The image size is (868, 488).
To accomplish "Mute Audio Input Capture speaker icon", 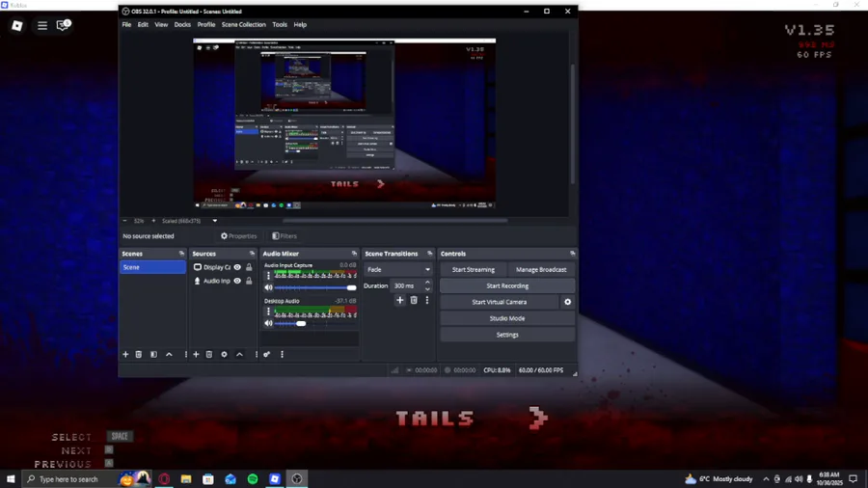I will pyautogui.click(x=268, y=287).
